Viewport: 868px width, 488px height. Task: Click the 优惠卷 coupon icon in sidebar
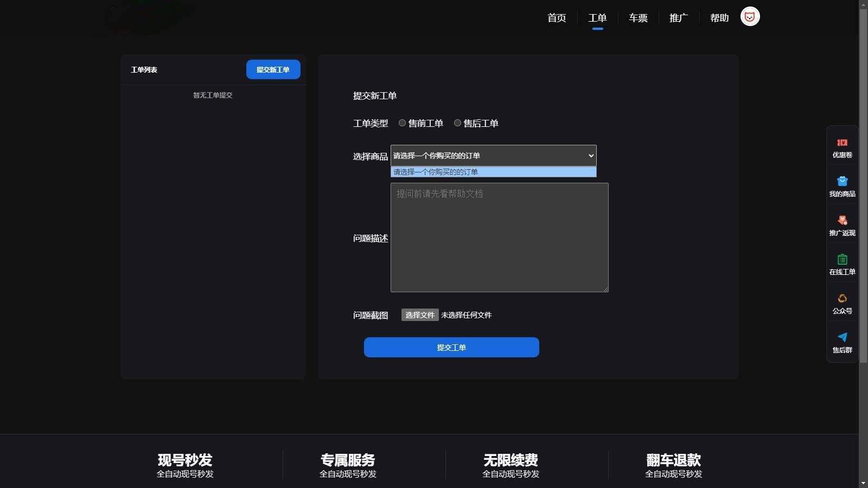tap(842, 143)
